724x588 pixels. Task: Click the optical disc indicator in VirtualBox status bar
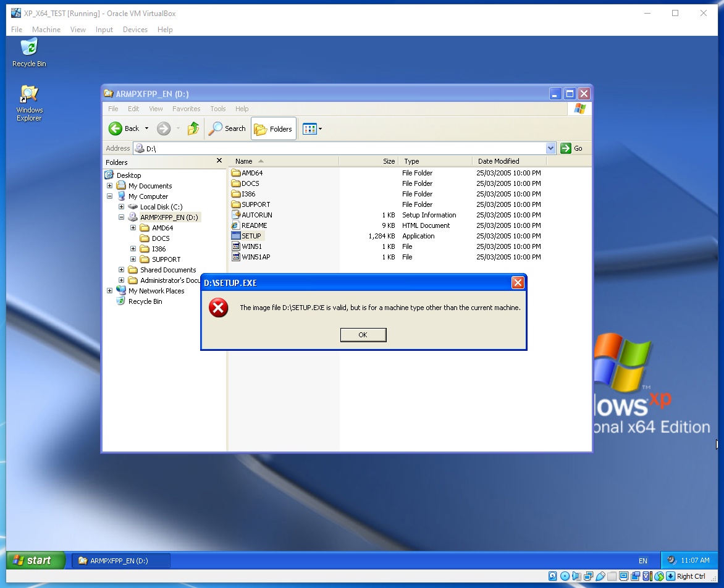click(x=565, y=576)
